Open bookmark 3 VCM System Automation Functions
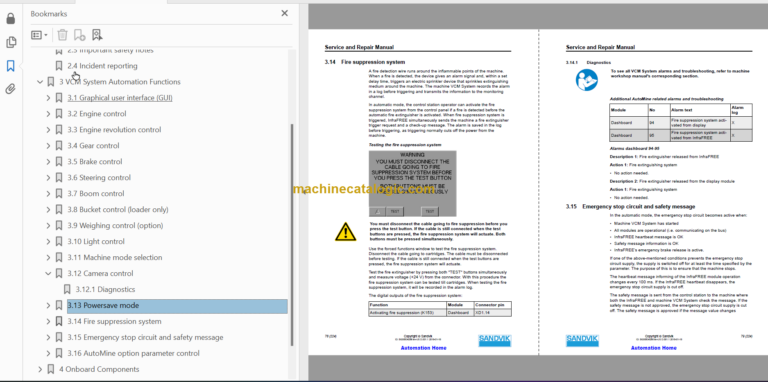Viewport: 768px width, 382px height. pyautogui.click(x=120, y=82)
